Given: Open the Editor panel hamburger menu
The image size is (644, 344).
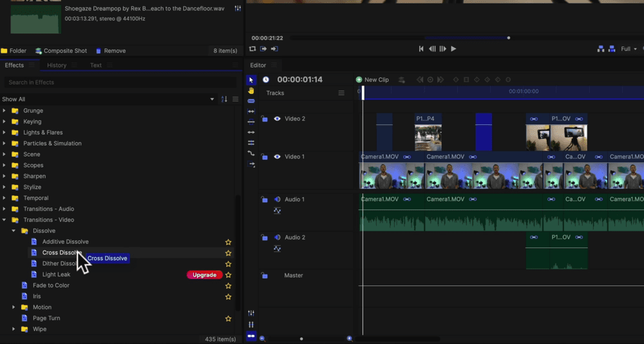Looking at the screenshot, I should (x=274, y=65).
